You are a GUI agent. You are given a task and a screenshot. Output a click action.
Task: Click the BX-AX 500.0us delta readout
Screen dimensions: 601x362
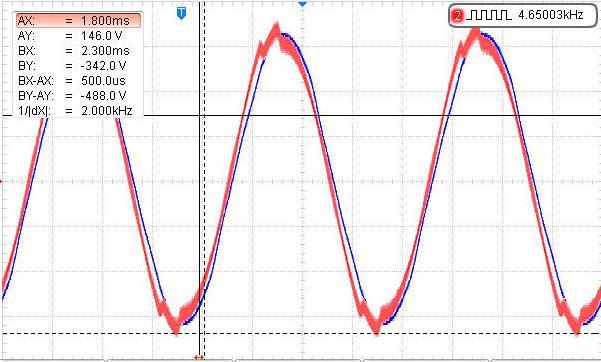[x=79, y=81]
